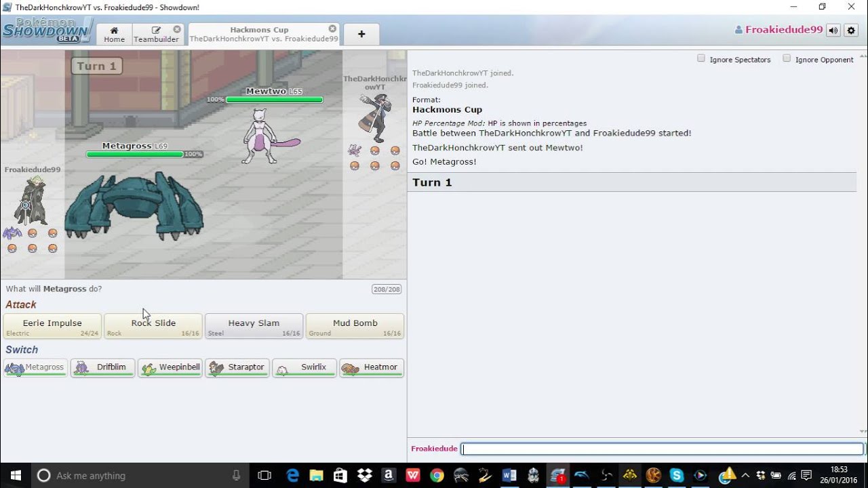Use the move Heavy Slam
The width and height of the screenshot is (868, 488).
coord(254,326)
